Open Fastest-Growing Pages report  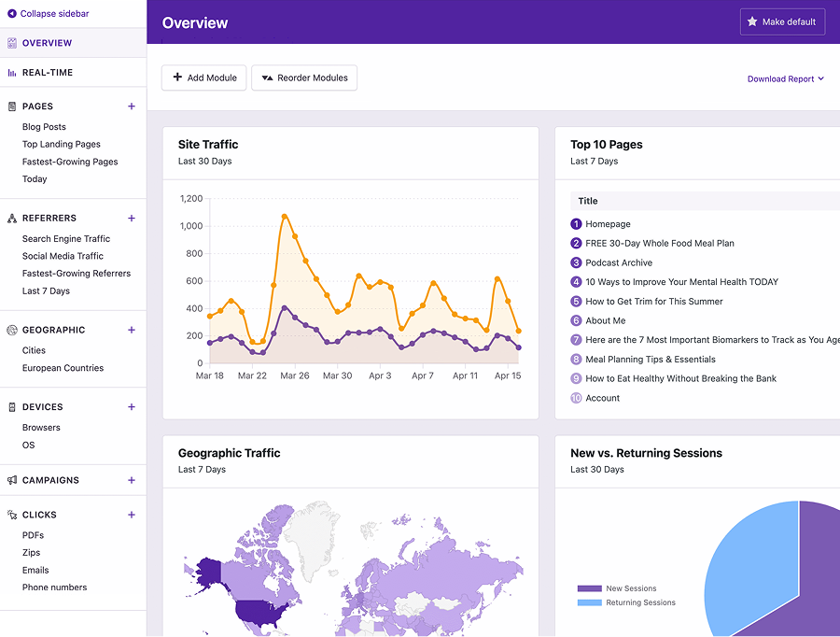point(70,162)
